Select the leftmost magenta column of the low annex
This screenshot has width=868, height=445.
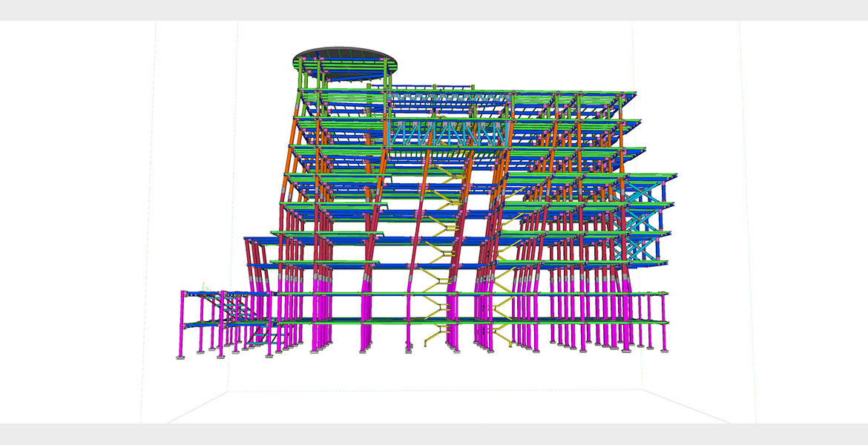click(x=183, y=323)
